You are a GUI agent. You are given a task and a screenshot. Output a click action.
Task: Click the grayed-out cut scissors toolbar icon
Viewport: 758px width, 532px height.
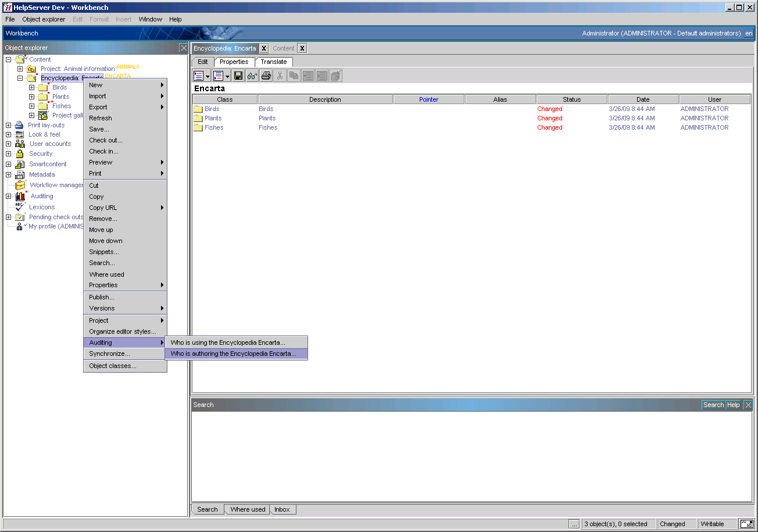click(280, 76)
